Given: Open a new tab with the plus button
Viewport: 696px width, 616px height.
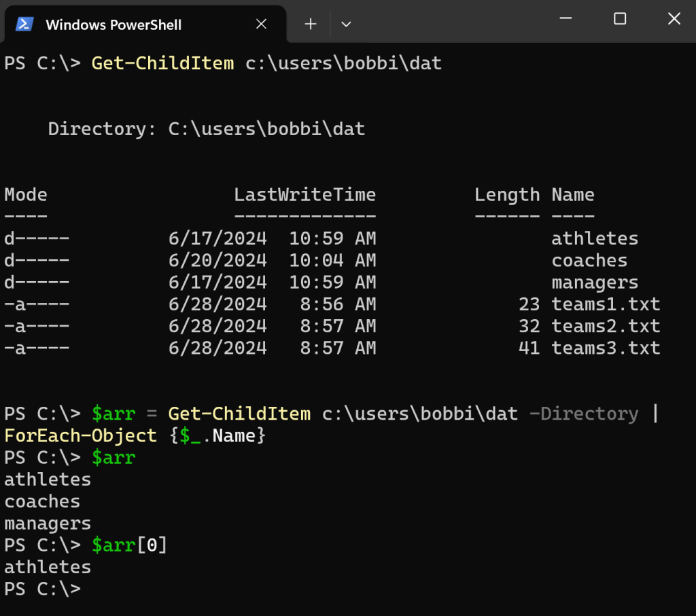Looking at the screenshot, I should [x=310, y=24].
